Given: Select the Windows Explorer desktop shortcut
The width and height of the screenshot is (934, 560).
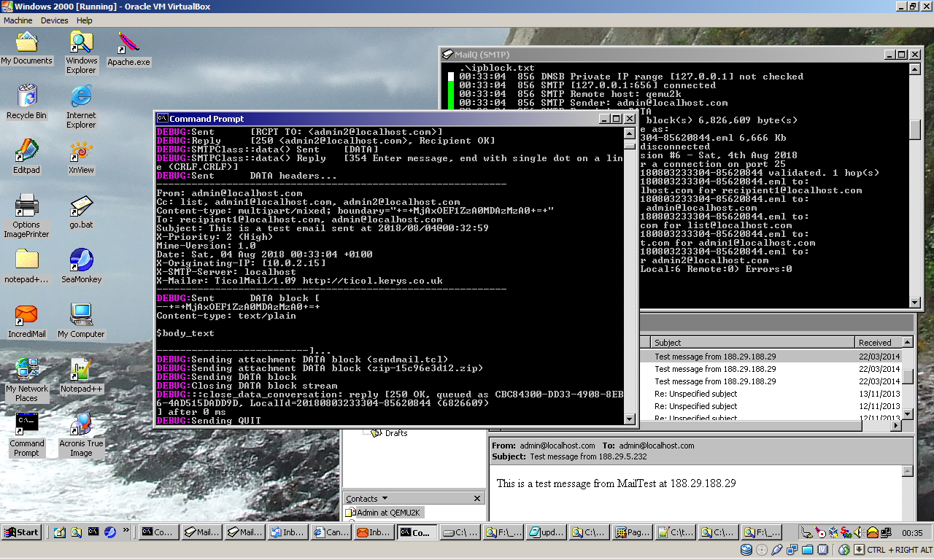Looking at the screenshot, I should 81,52.
